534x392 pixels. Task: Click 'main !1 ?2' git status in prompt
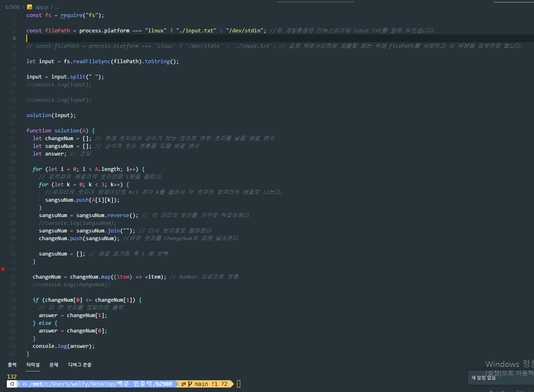coord(211,384)
